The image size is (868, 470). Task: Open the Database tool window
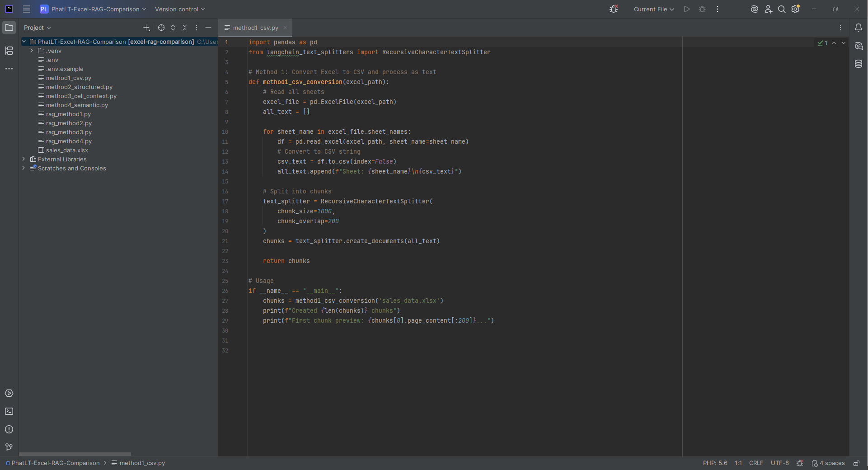(x=859, y=64)
